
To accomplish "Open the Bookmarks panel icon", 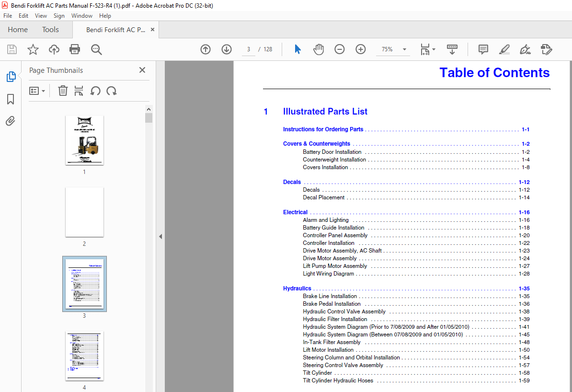I will (11, 99).
